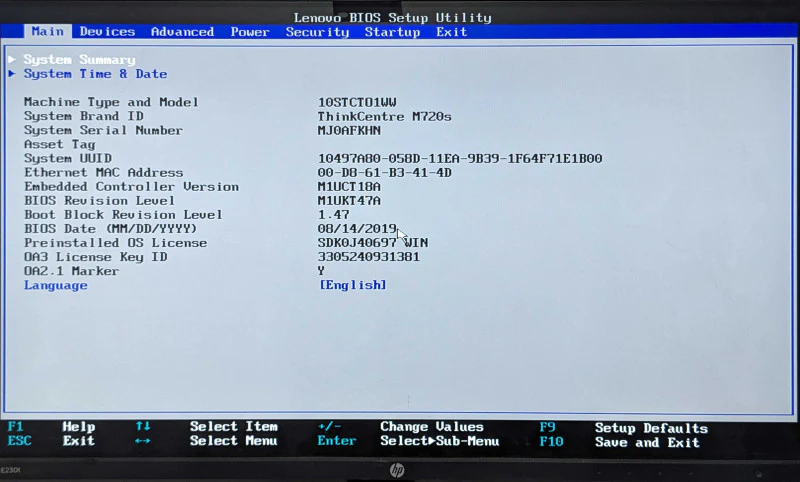Screen dimensions: 800x482
Task: Click the Ethernet MAC Address label
Action: pyautogui.click(x=104, y=173)
